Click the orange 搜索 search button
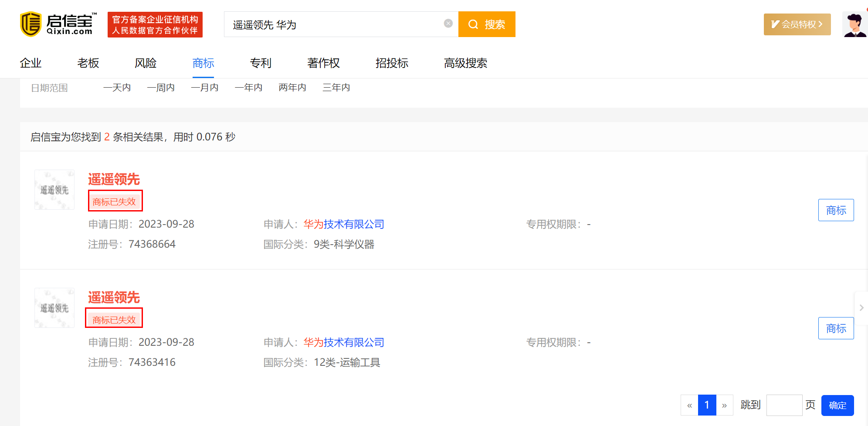The image size is (868, 426). pyautogui.click(x=487, y=24)
